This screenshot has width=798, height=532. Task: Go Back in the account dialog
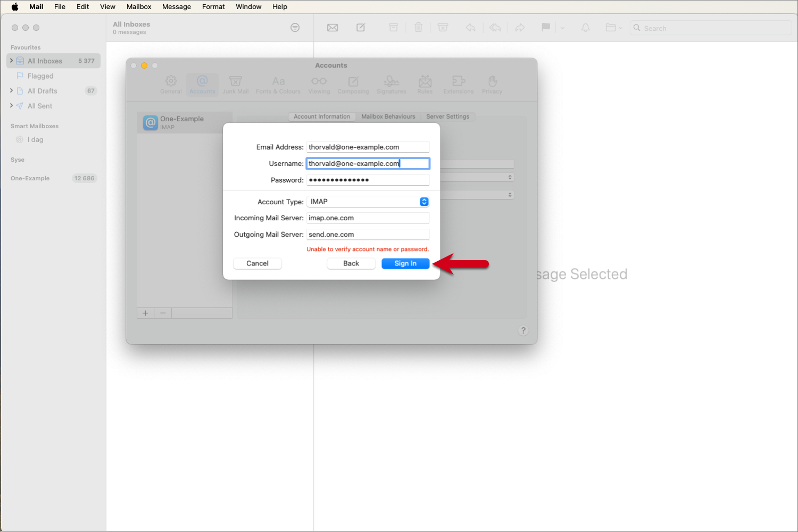coord(351,263)
